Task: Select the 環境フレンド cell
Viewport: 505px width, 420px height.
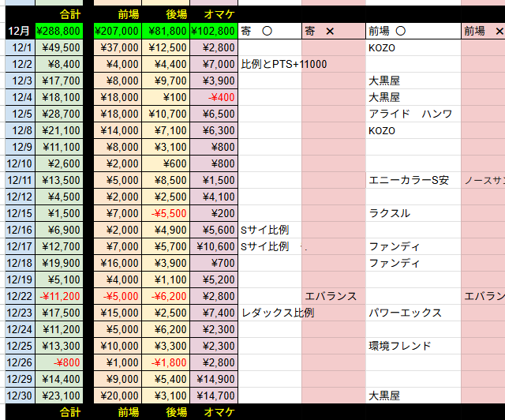Action: click(400, 346)
